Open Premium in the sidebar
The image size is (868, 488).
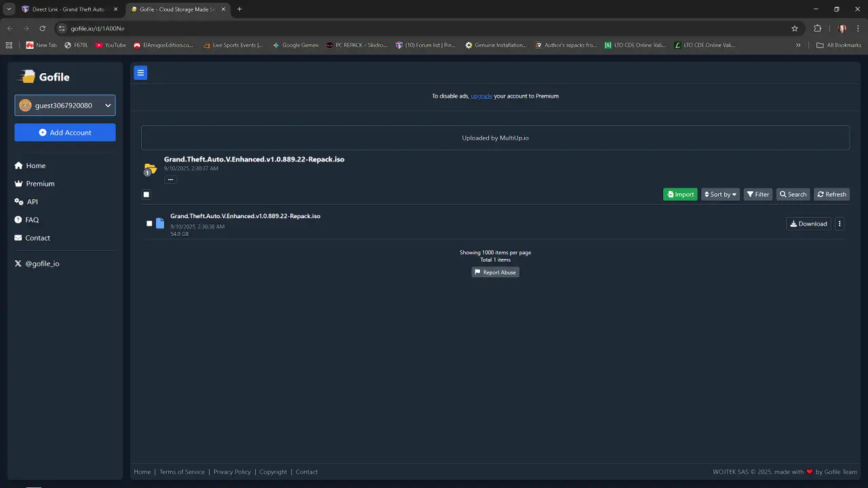pos(35,184)
